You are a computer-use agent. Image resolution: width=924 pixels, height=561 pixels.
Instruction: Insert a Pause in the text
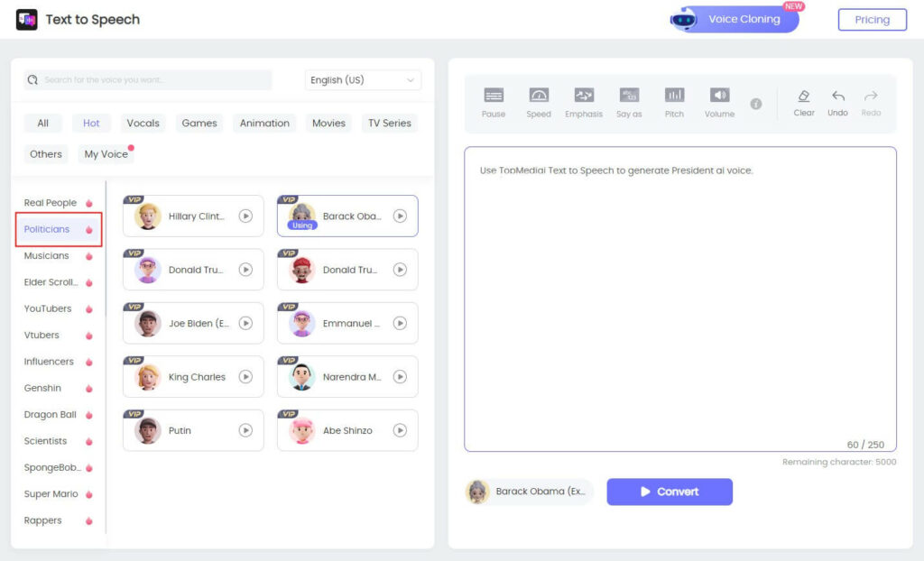pyautogui.click(x=493, y=101)
